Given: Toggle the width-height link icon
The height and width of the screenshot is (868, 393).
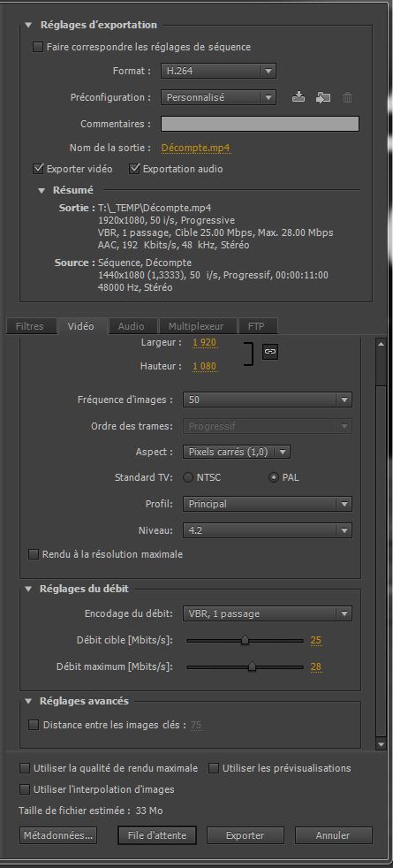Looking at the screenshot, I should (x=269, y=351).
